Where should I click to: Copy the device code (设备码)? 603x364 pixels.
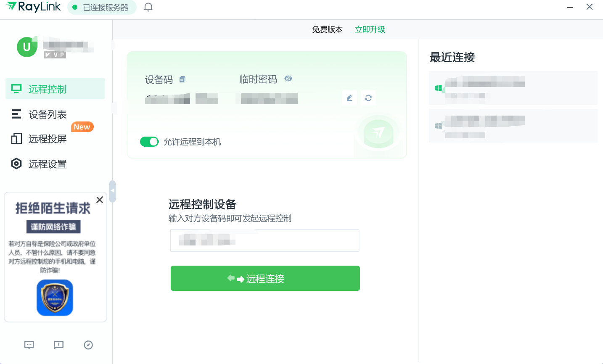pyautogui.click(x=182, y=79)
